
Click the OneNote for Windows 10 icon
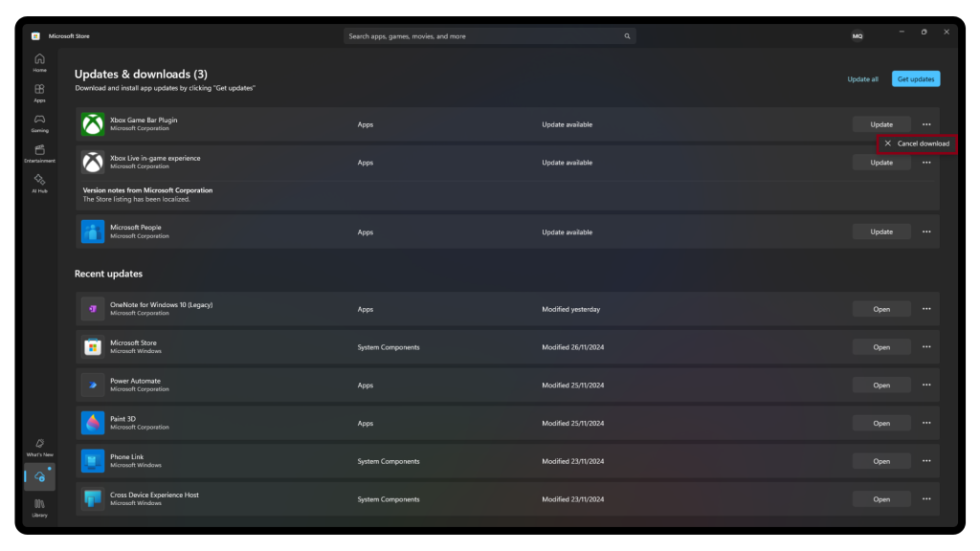point(93,309)
